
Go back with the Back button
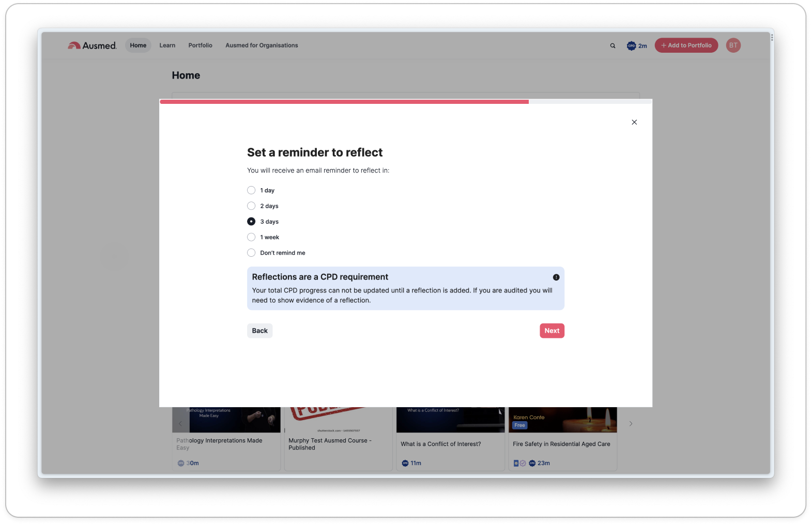[259, 331]
